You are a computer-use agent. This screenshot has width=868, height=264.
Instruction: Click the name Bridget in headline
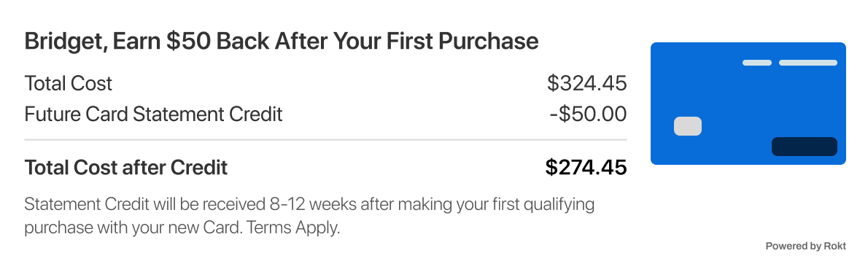point(62,42)
